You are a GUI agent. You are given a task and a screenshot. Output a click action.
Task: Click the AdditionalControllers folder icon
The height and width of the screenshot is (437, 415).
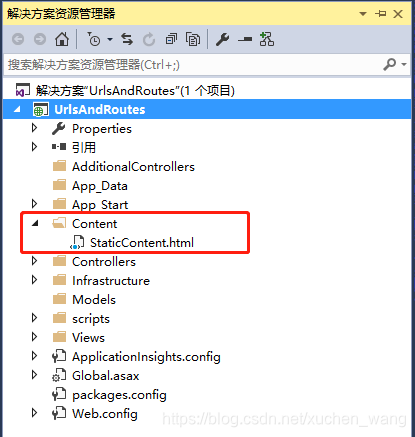60,166
